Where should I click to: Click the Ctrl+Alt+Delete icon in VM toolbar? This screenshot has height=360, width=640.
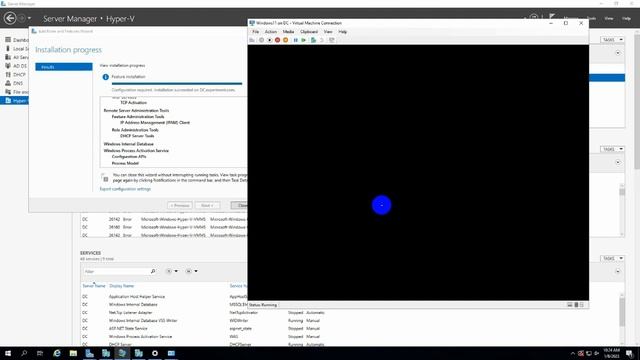(252, 40)
